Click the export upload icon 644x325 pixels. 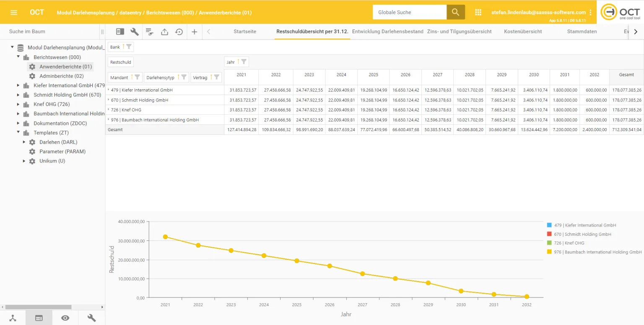[164, 31]
